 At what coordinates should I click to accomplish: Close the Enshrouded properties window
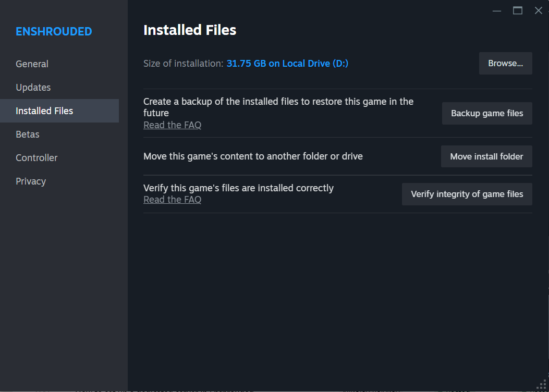pyautogui.click(x=538, y=10)
